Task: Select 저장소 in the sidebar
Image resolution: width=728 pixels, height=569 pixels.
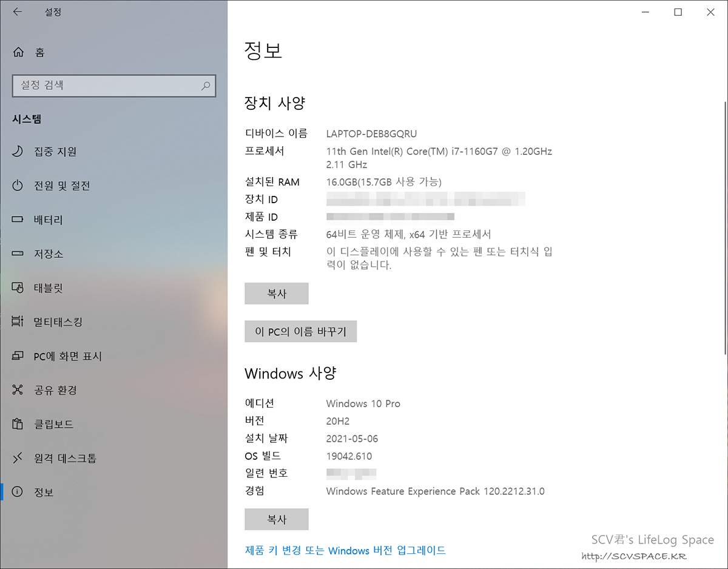Action: pos(113,254)
